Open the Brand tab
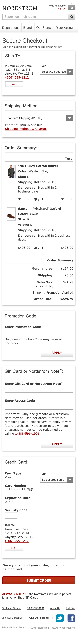Viewport: 78px width, 644px height. 28,28
